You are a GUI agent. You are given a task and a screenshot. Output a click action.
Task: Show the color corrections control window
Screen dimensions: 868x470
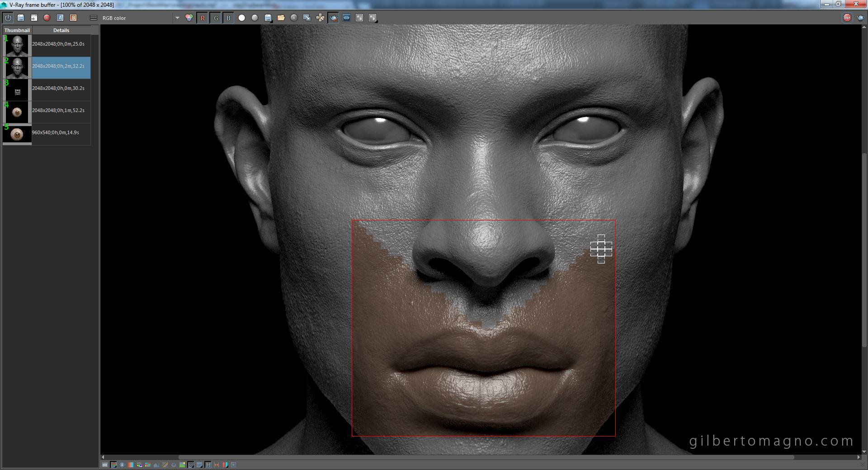pyautogui.click(x=105, y=465)
